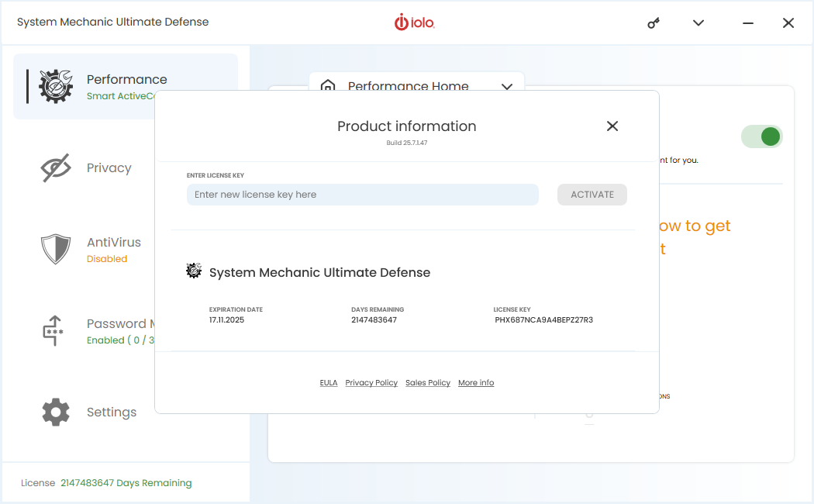Open the EULA link
This screenshot has width=814, height=504.
tap(329, 382)
